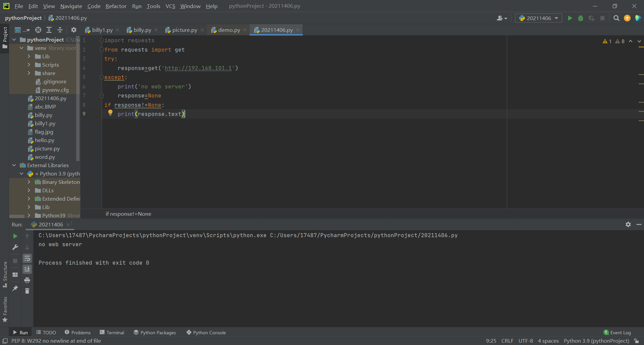Go to next highlighted error arrow
This screenshot has width=644, height=345.
click(639, 41)
